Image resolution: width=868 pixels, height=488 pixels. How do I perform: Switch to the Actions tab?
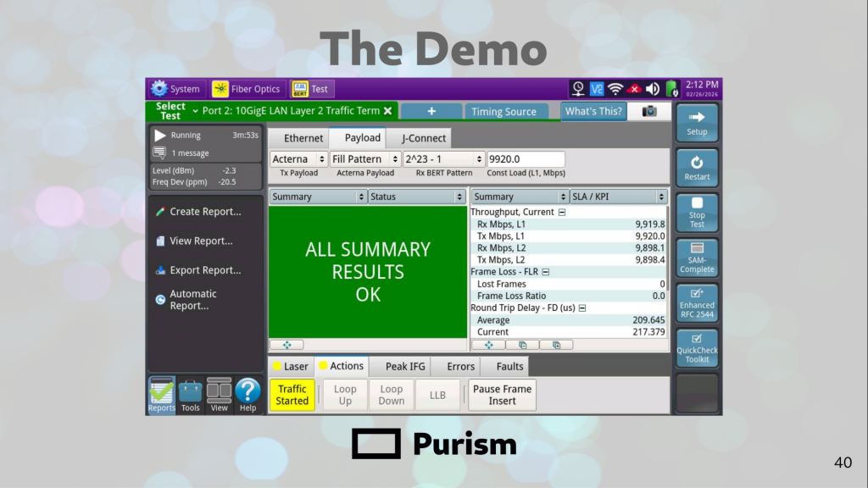pos(342,366)
